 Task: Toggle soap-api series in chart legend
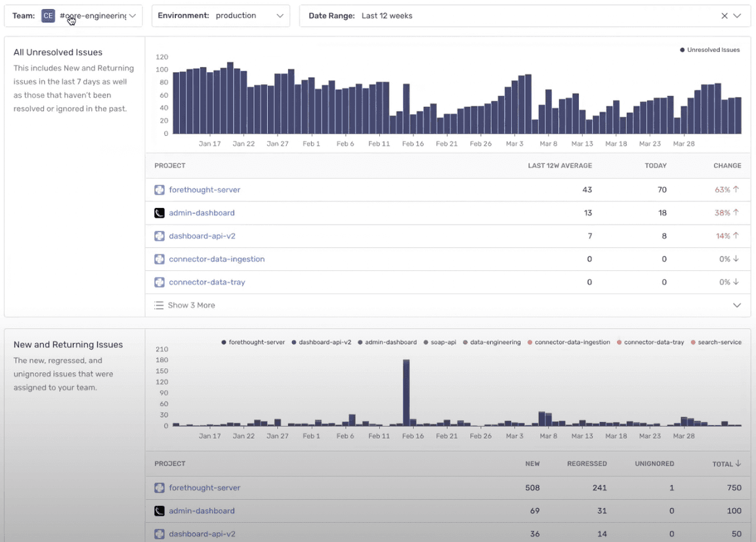440,343
